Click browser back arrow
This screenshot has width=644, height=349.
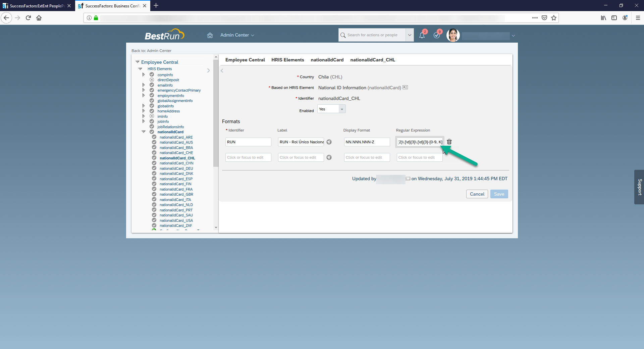pos(6,18)
